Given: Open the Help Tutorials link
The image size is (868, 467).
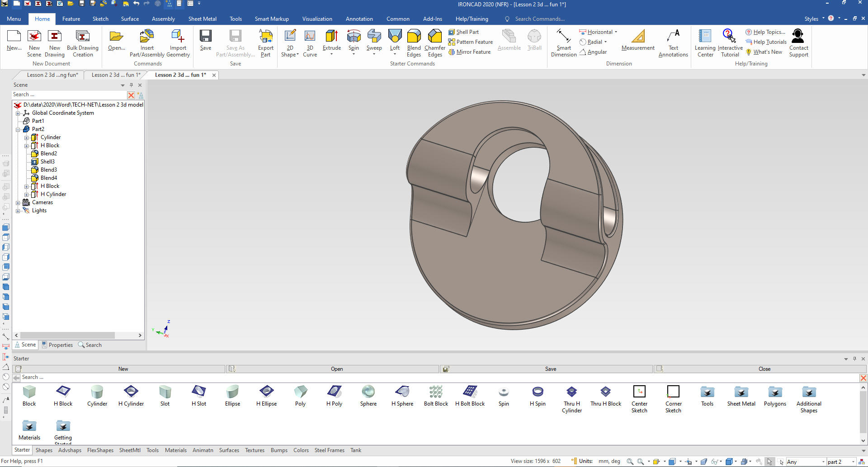Looking at the screenshot, I should [x=769, y=42].
